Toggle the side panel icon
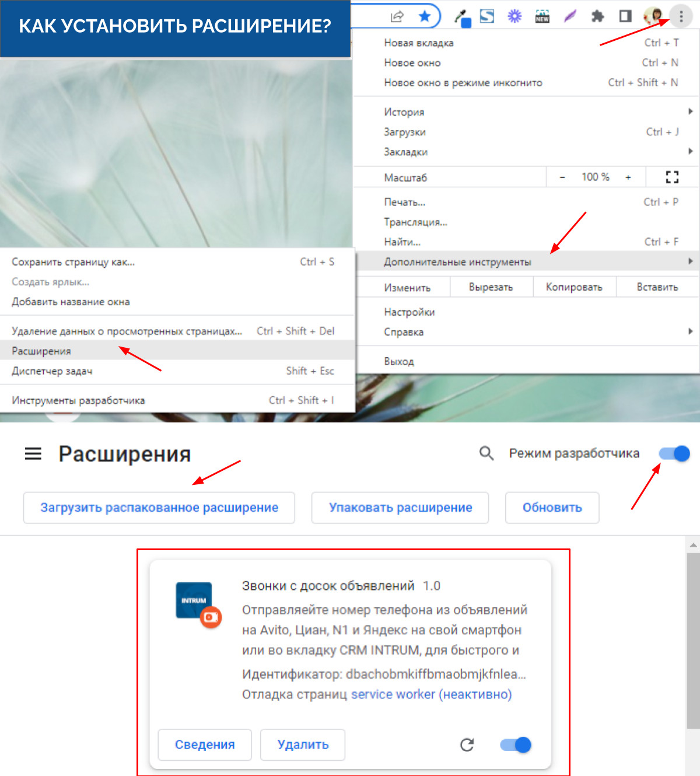Viewport: 700px width, 776px height. tap(625, 16)
